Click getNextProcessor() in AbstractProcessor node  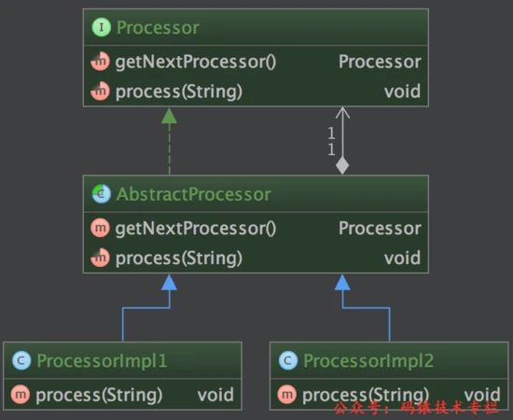pyautogui.click(x=196, y=228)
